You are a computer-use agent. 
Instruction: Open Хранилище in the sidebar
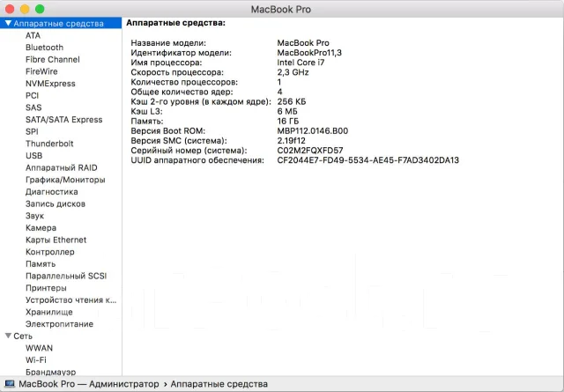click(x=49, y=312)
